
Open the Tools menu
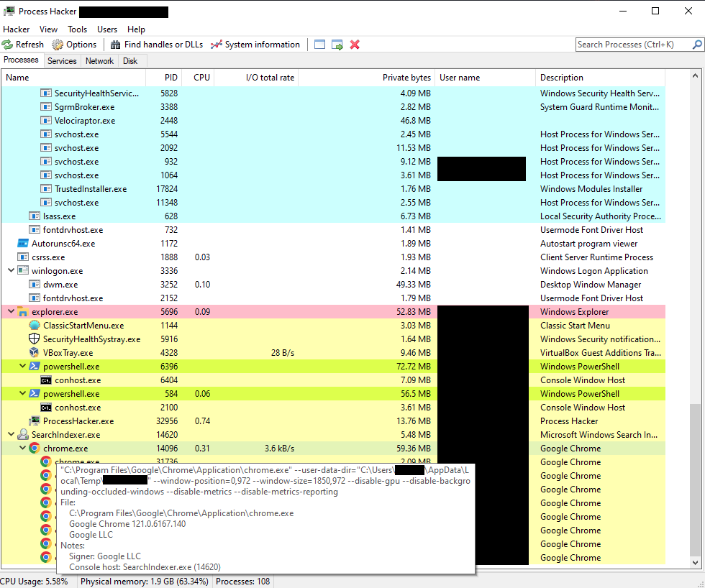[x=77, y=29]
